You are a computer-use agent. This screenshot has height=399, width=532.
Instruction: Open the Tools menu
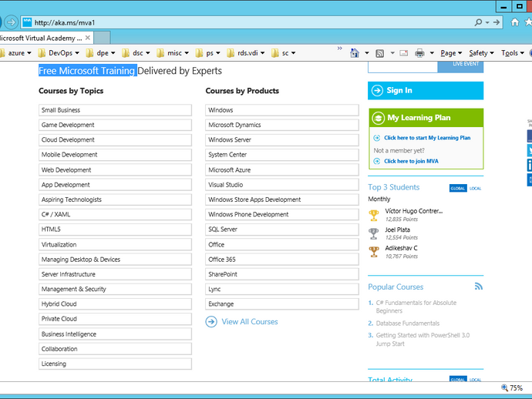click(x=513, y=53)
